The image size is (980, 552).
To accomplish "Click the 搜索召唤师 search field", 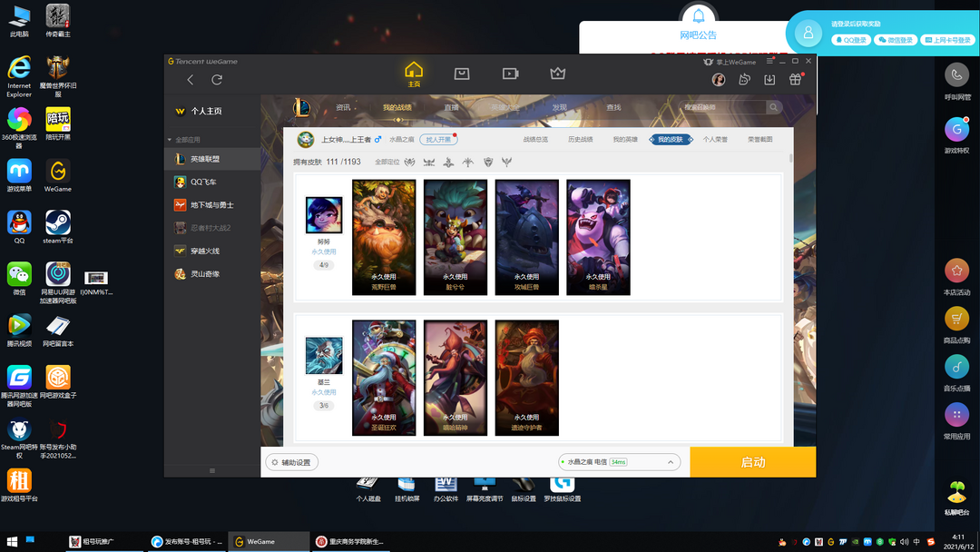I will tap(722, 107).
